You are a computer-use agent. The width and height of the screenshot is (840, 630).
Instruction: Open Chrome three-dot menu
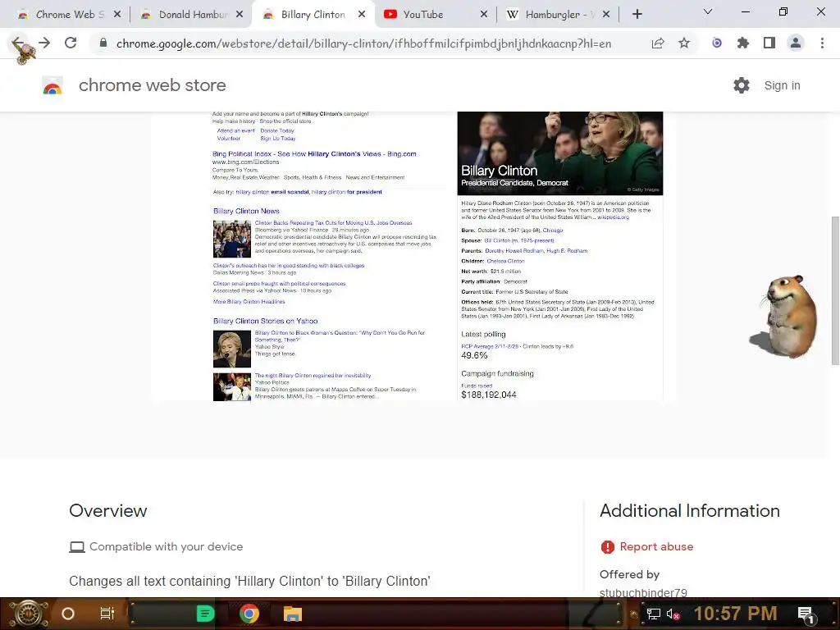pos(822,43)
